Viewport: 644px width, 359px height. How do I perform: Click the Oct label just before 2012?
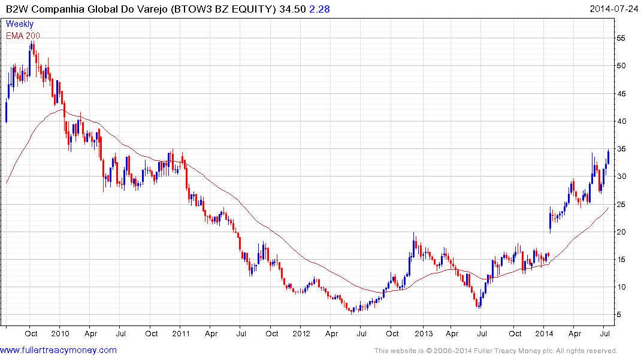coord(272,333)
